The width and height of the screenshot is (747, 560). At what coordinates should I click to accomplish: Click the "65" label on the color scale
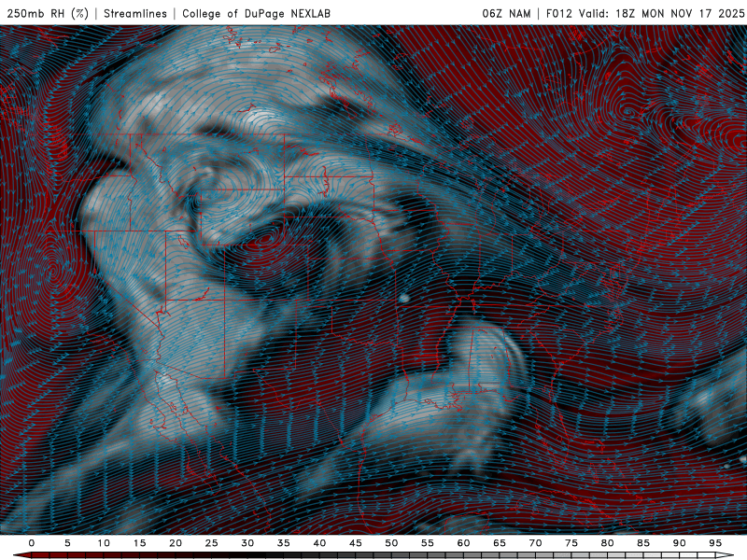pyautogui.click(x=500, y=543)
